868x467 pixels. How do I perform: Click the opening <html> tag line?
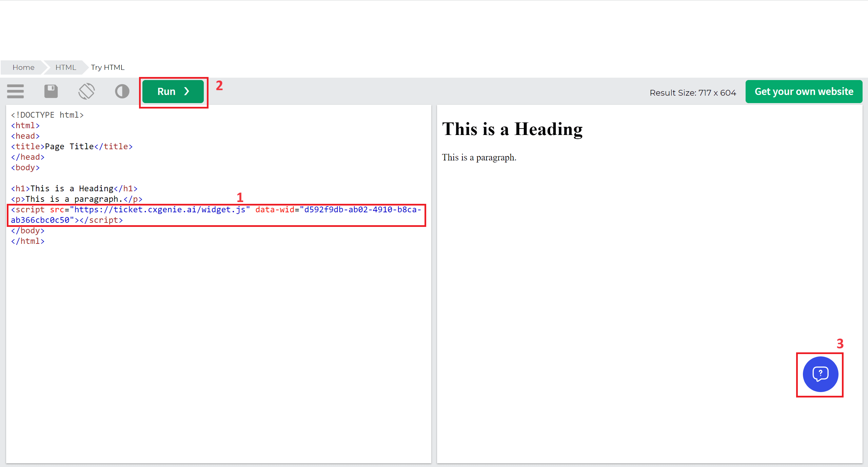[25, 125]
